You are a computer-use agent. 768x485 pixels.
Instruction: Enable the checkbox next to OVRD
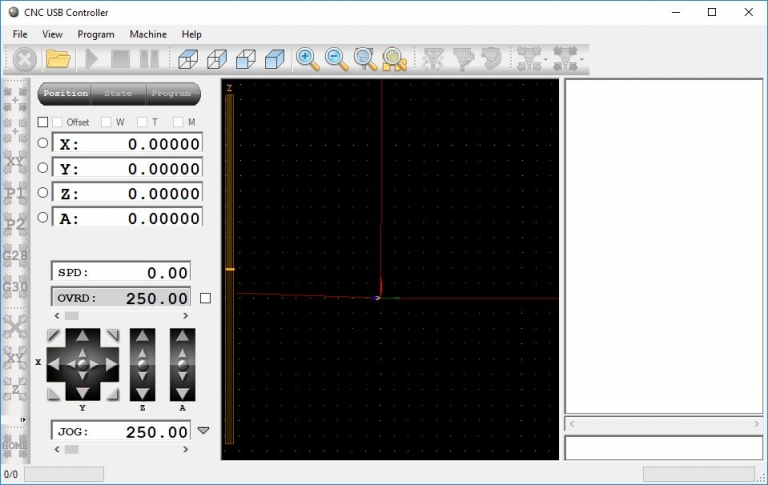(206, 298)
